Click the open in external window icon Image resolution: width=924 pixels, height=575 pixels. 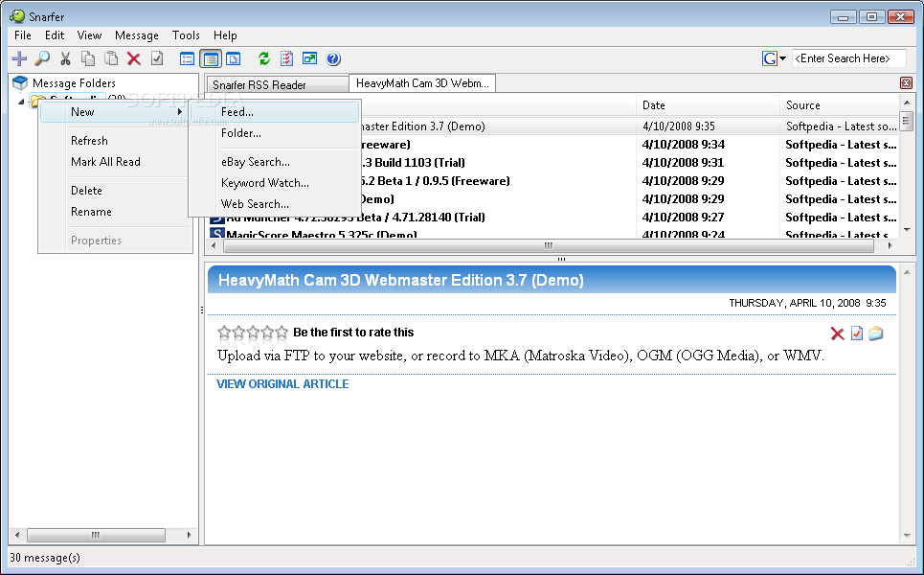[309, 58]
